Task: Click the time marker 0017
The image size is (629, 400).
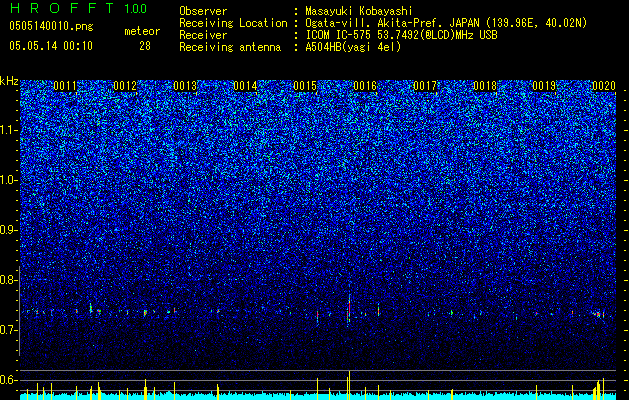Action: click(425, 86)
